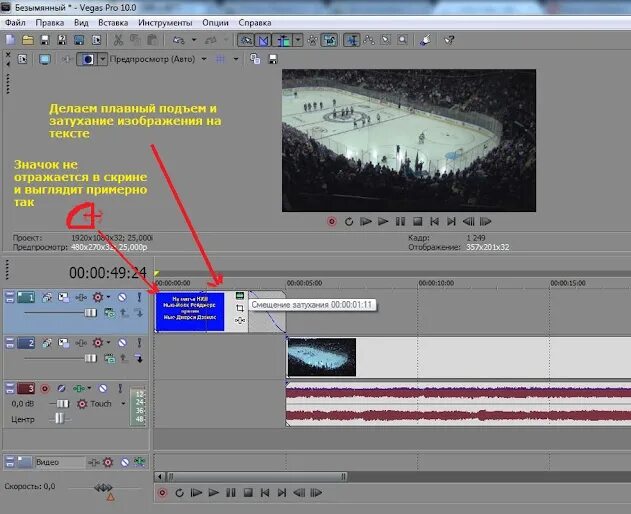631x514 pixels.
Task: Expand the preview overlays grid dropdown
Action: coord(236,59)
